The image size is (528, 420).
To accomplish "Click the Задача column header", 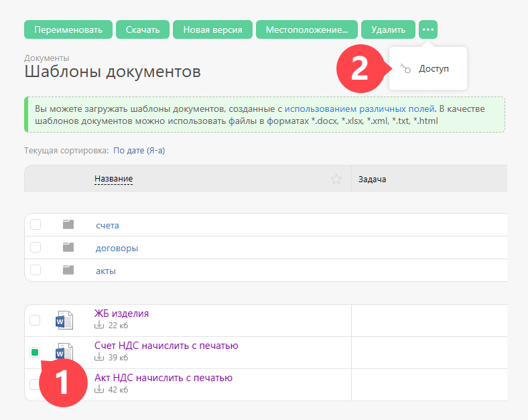I will click(372, 180).
